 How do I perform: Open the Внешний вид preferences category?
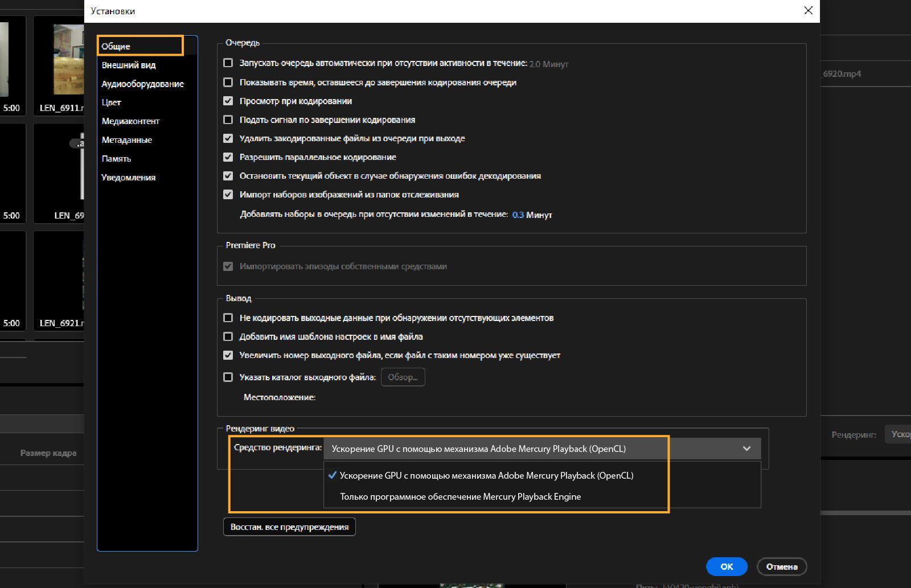pos(129,65)
